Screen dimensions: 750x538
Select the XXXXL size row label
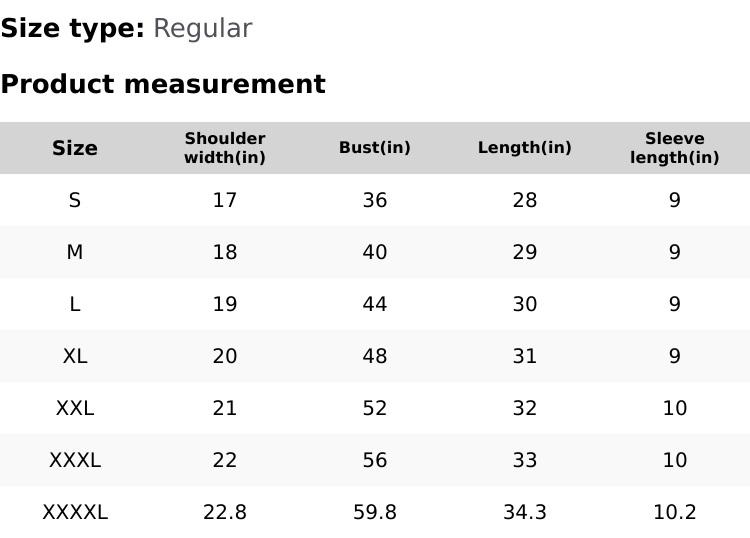[x=75, y=512]
